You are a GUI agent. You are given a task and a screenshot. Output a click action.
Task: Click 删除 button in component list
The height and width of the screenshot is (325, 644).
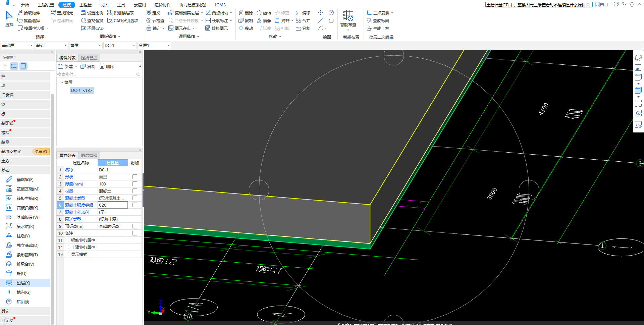[x=107, y=66]
